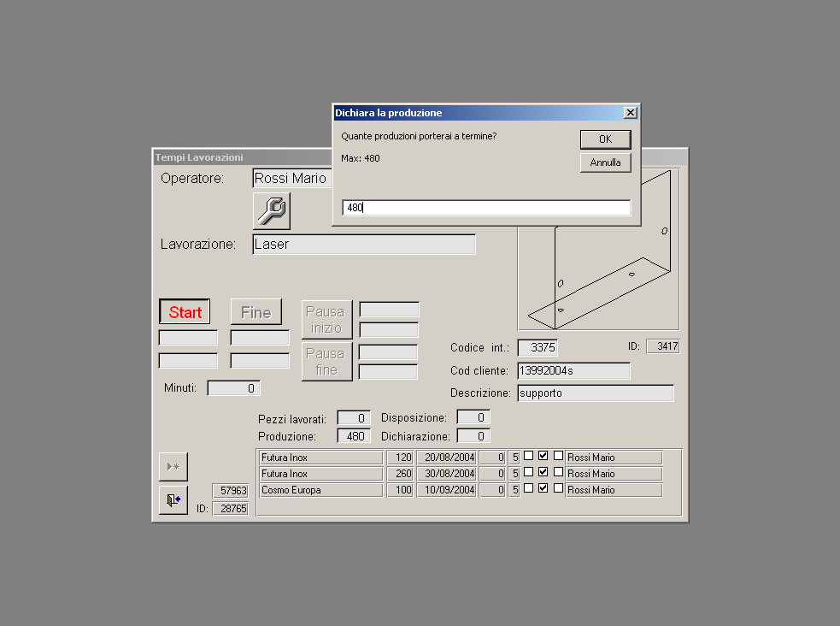Cancel the dialog with Annulla
The image size is (840, 626).
pyautogui.click(x=605, y=162)
